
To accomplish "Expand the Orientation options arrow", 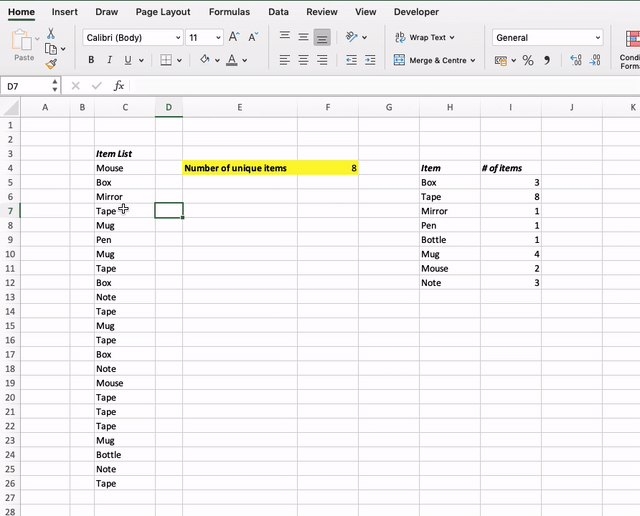I will click(364, 38).
